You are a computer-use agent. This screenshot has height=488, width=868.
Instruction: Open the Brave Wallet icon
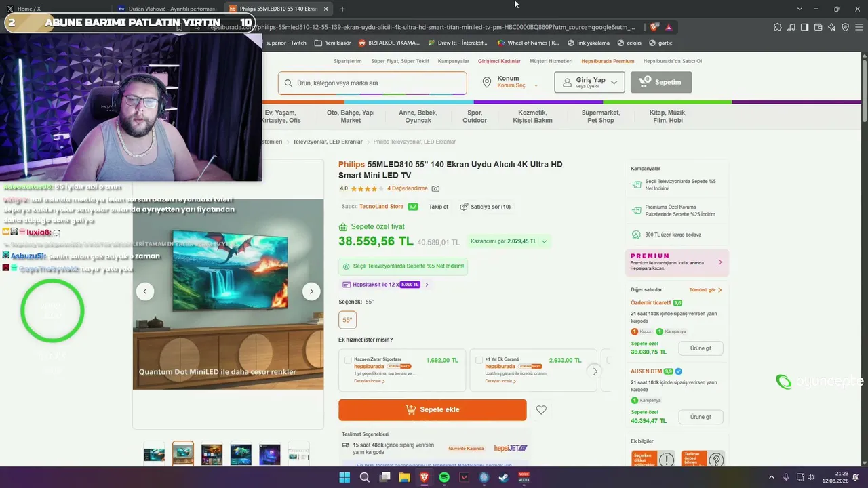(818, 27)
